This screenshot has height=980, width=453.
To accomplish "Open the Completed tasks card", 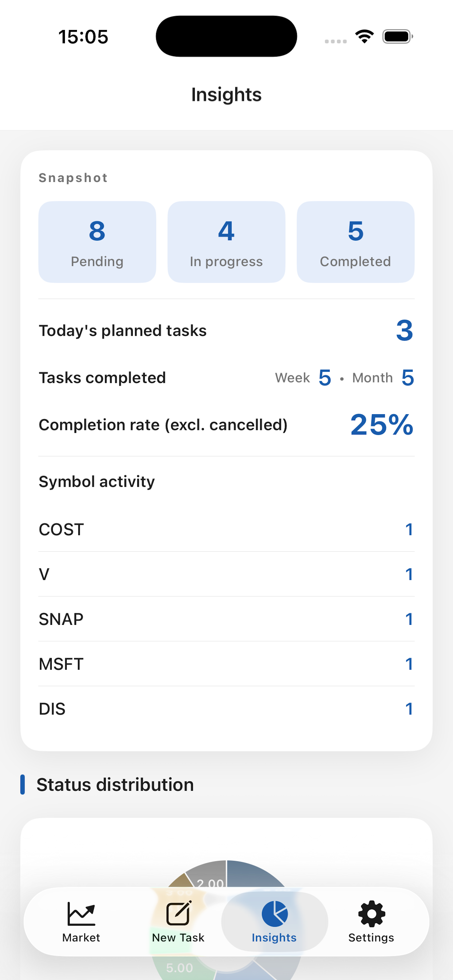I will point(356,242).
